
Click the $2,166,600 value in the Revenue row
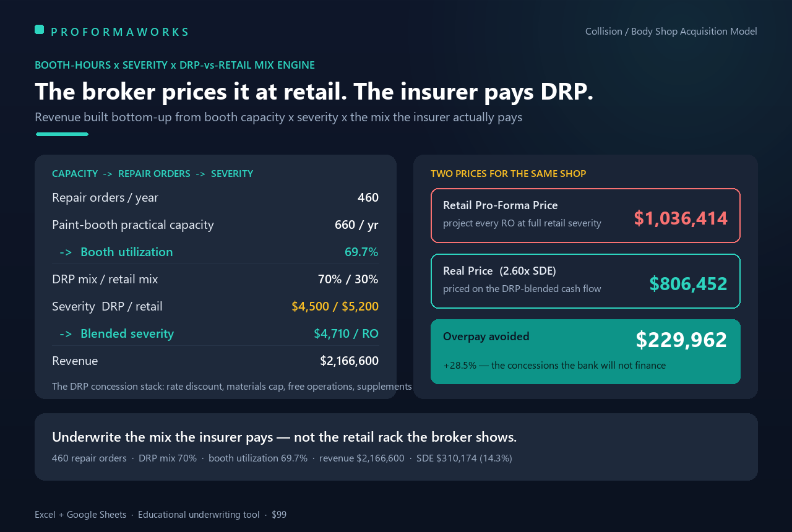[x=349, y=361]
